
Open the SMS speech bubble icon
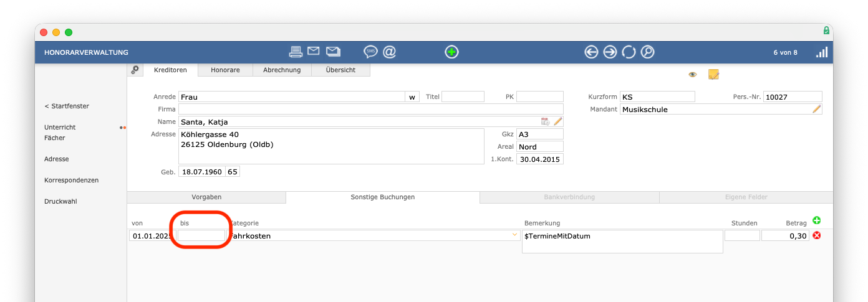pyautogui.click(x=370, y=52)
